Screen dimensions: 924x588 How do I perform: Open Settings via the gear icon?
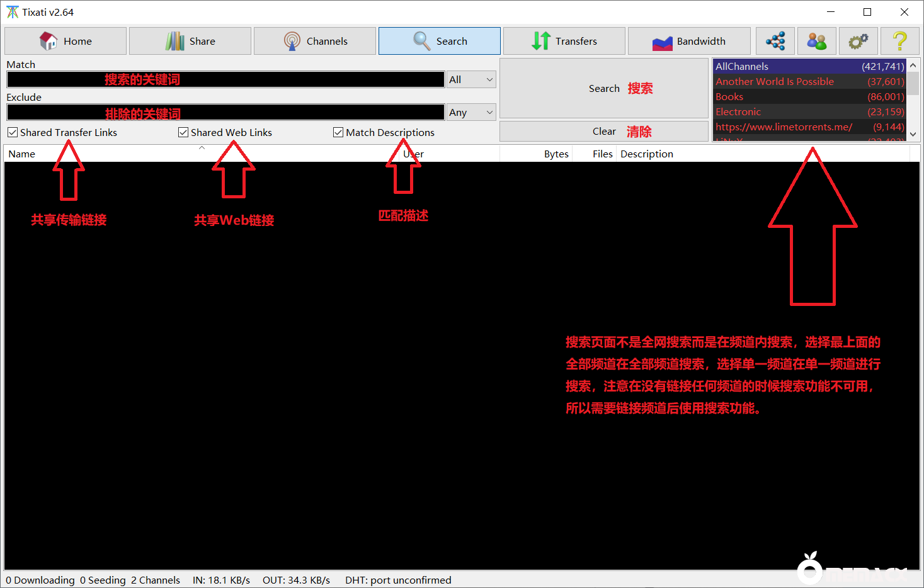[858, 41]
